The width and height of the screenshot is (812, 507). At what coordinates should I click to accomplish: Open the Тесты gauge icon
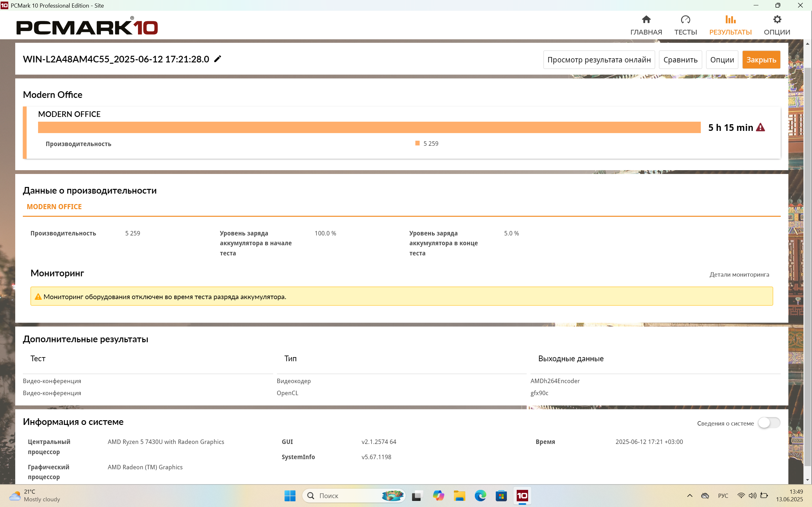pos(685,20)
